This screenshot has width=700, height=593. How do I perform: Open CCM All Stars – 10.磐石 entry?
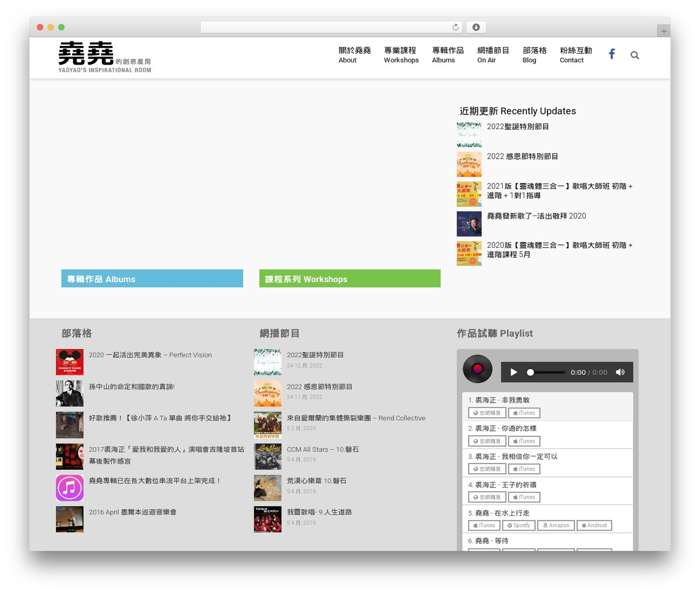[323, 450]
